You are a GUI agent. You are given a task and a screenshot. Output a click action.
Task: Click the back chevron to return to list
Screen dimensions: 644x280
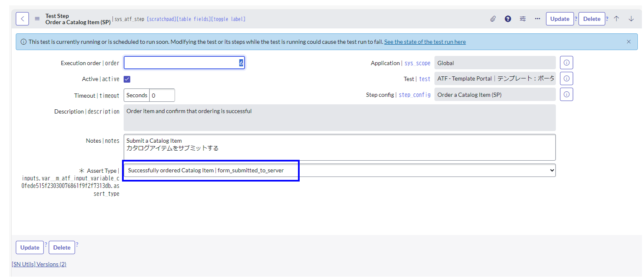22,18
